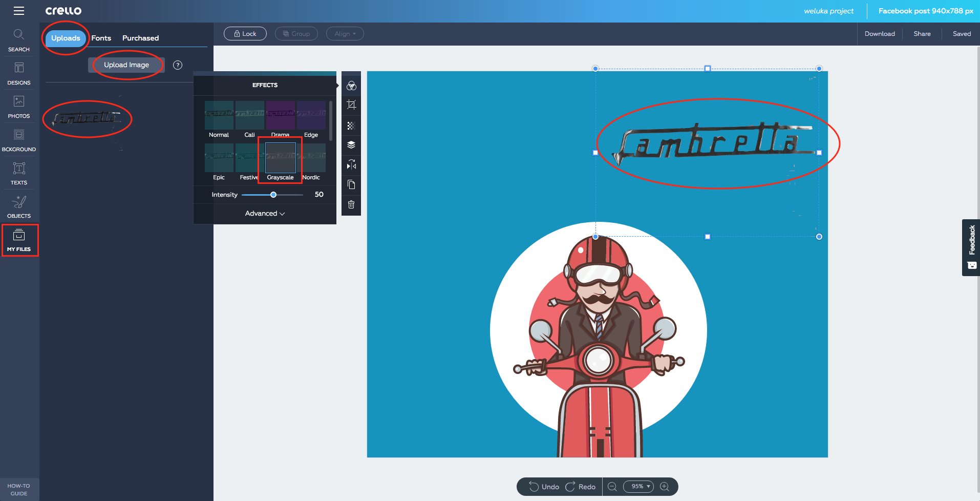Apply the Drama effect
This screenshot has width=980, height=501.
coord(281,119)
